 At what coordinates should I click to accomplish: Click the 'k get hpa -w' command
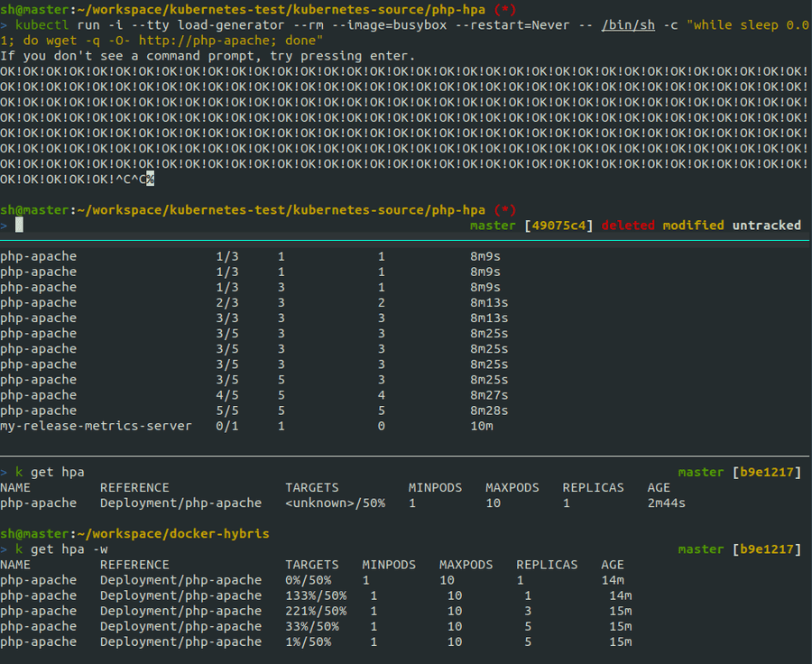(61, 550)
